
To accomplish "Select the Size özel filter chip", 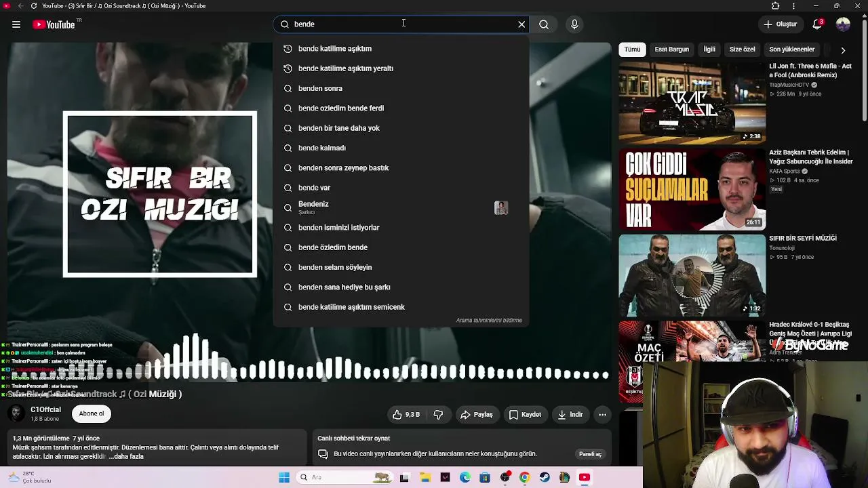I will [x=742, y=49].
